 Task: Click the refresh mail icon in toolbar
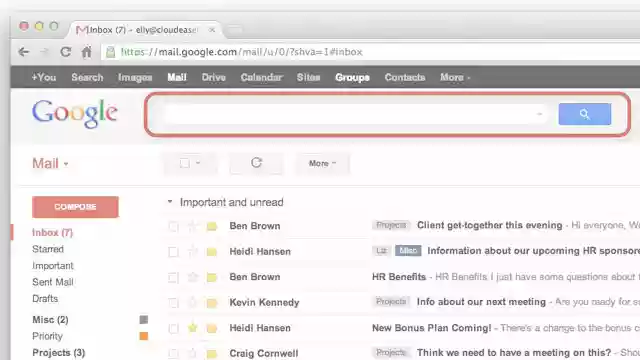coord(256,163)
